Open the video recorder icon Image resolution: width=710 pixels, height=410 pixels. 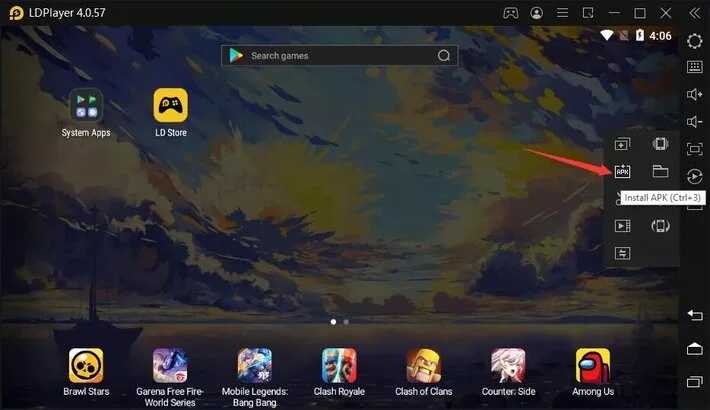pos(622,226)
